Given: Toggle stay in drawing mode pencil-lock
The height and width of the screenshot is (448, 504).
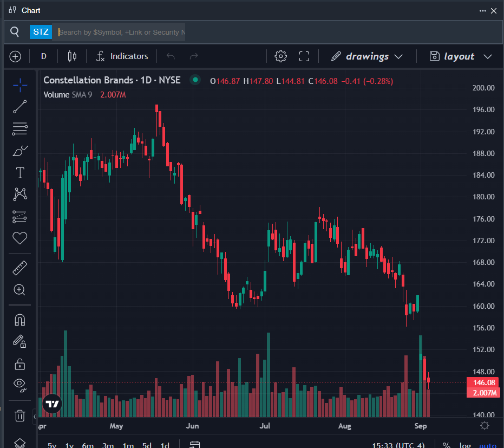Looking at the screenshot, I should [20, 341].
